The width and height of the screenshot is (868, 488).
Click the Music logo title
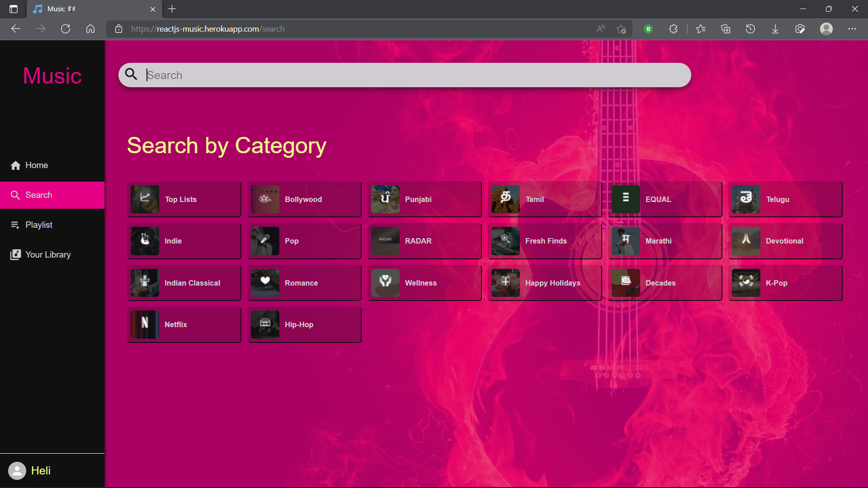pyautogui.click(x=52, y=76)
